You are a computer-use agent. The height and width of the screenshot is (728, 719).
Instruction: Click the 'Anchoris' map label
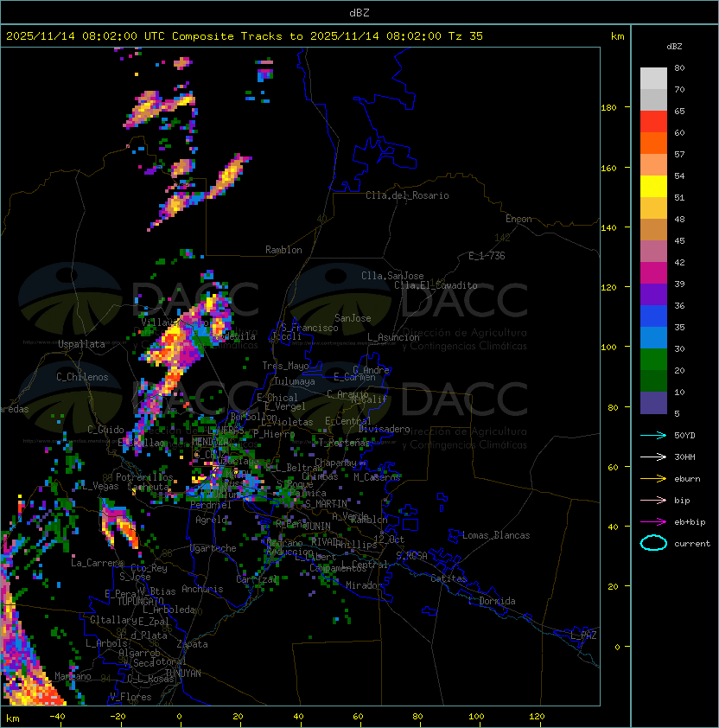[x=202, y=589]
